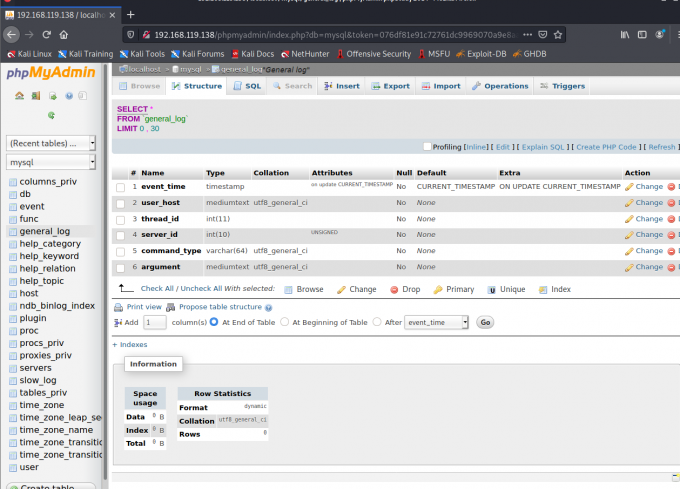This screenshot has height=489, width=680.
Task: Bookmark this page with the star icon
Action: coord(558,35)
